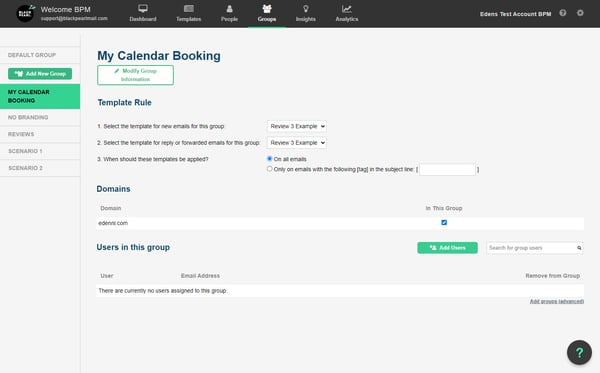Open the reply or forwarded emails template dropdown
The image size is (600, 373).
coord(297,143)
